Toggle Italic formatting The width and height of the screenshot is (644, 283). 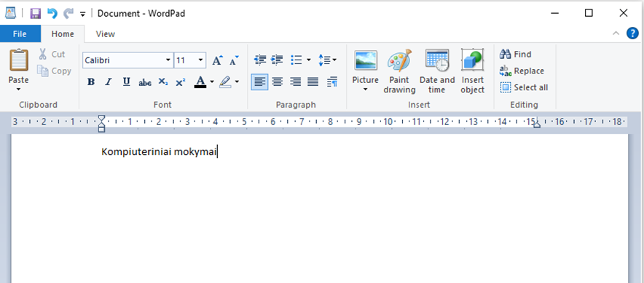point(109,82)
